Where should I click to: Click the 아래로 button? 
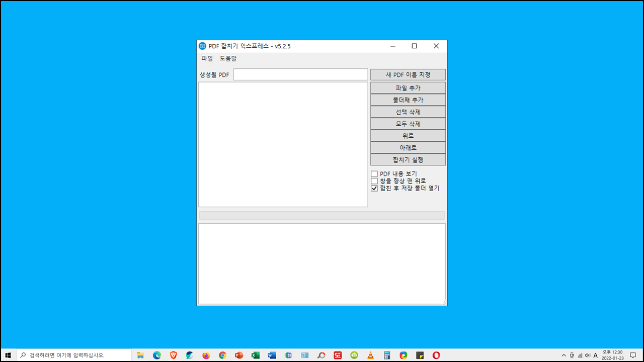[x=408, y=148]
